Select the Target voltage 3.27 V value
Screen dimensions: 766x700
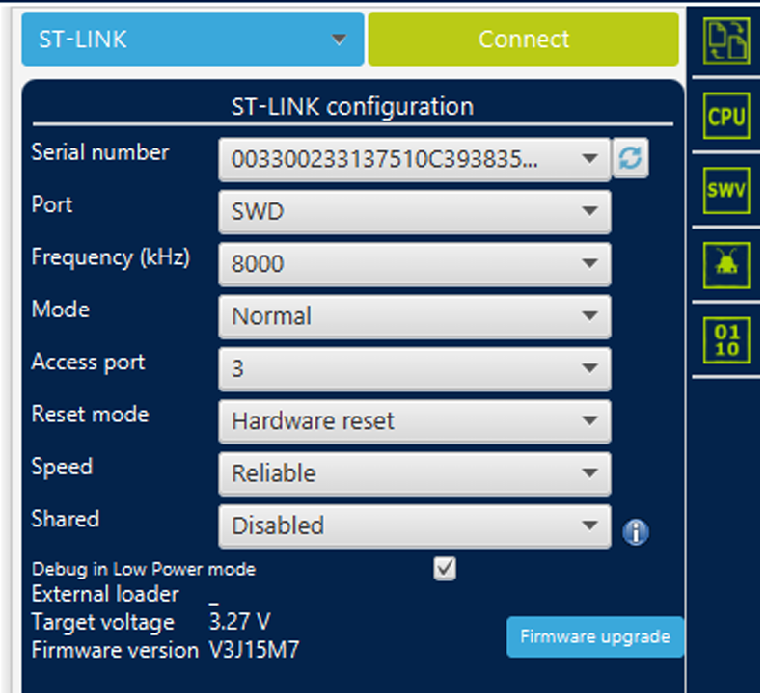click(239, 622)
